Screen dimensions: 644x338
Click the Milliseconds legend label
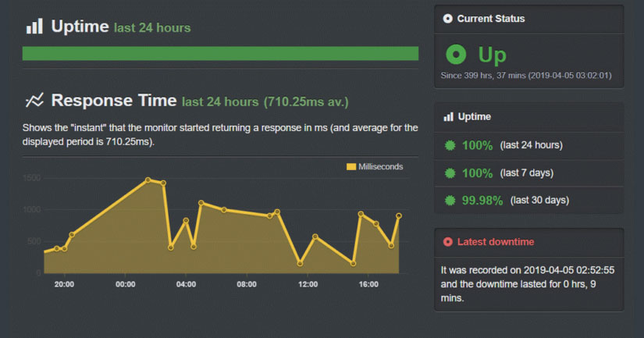(x=380, y=166)
